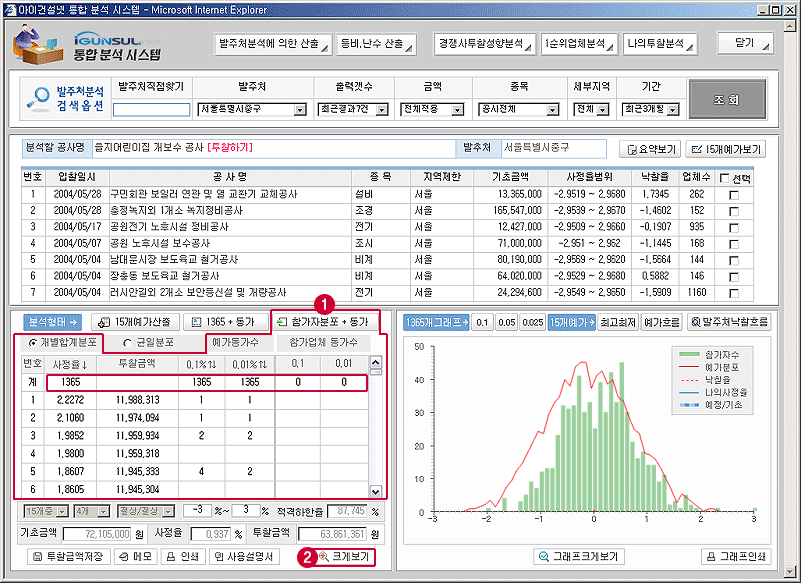
Task: Sort by the 0.1% column header
Action: click(201, 364)
